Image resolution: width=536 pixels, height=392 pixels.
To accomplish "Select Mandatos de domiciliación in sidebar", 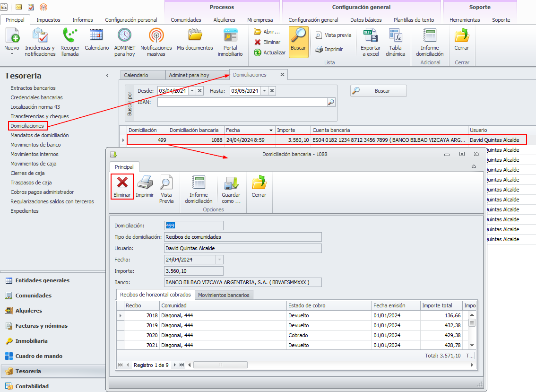I will [x=39, y=135].
